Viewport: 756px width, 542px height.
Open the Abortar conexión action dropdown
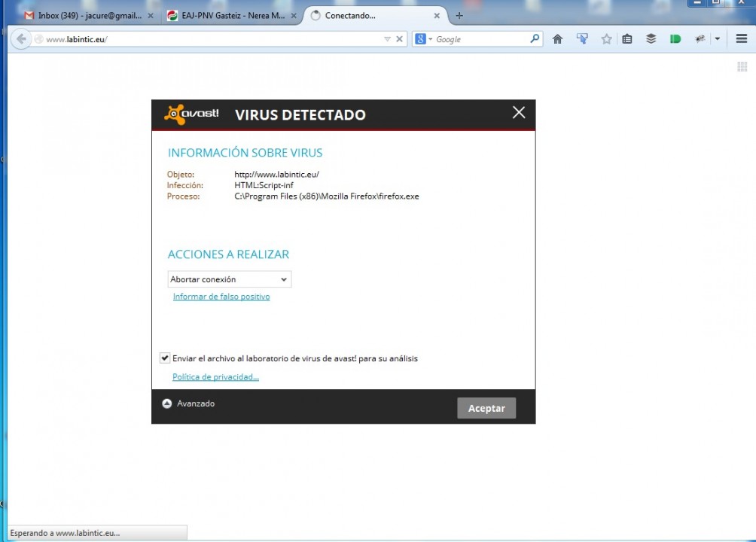pyautogui.click(x=229, y=279)
